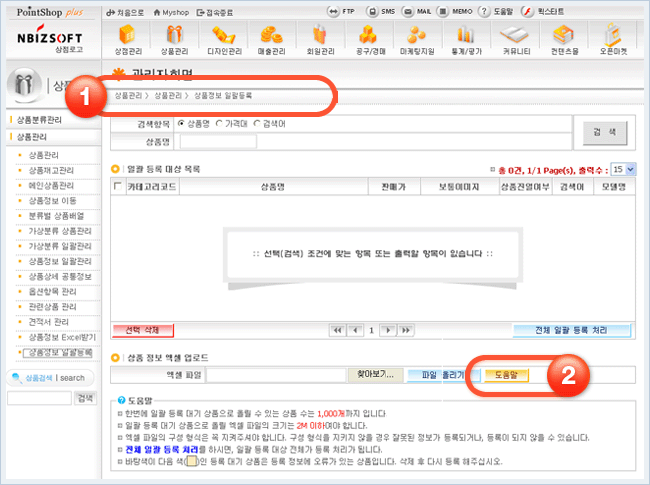Open 상품정보 Excel받기 in the sidebar
The height and width of the screenshot is (485, 650).
pyautogui.click(x=62, y=338)
